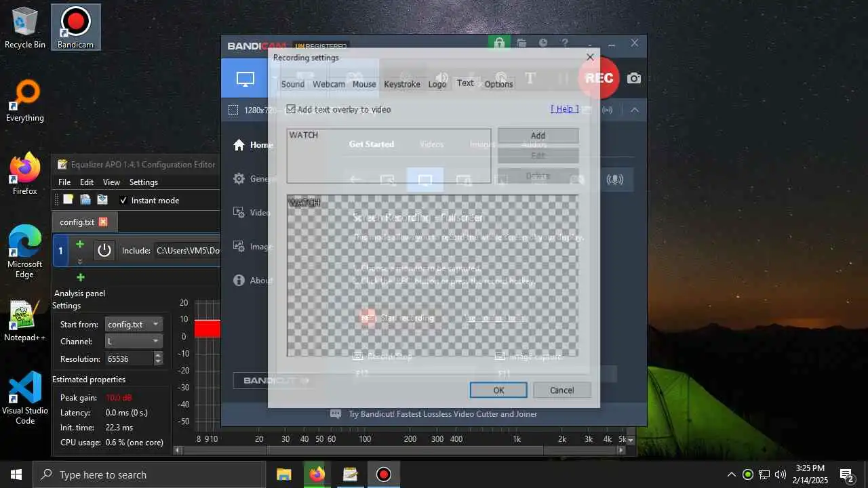Close the config.txt tab with red X
The height and width of the screenshot is (488, 868).
[103, 222]
